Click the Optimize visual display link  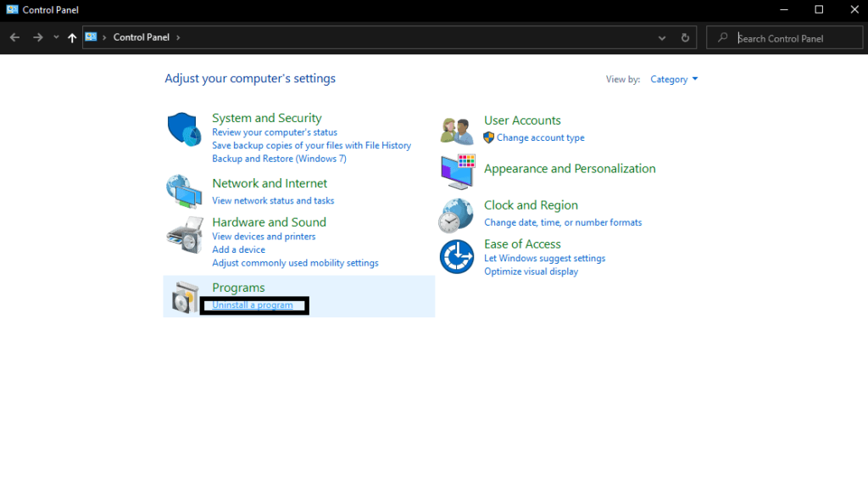tap(531, 271)
